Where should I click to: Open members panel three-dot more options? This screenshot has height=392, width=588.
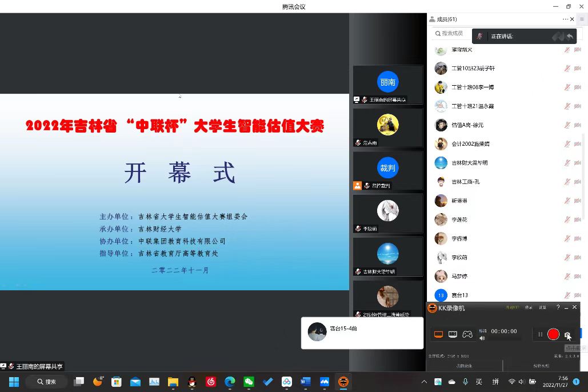(x=565, y=19)
